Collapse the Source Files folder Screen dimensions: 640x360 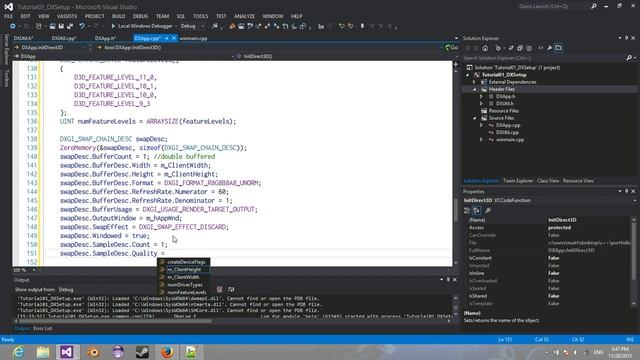[474, 118]
